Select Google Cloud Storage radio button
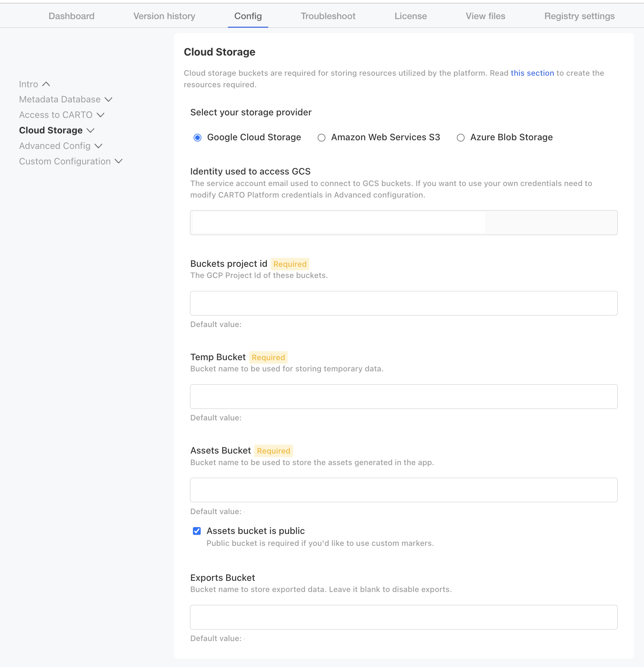The width and height of the screenshot is (644, 667). coord(197,137)
